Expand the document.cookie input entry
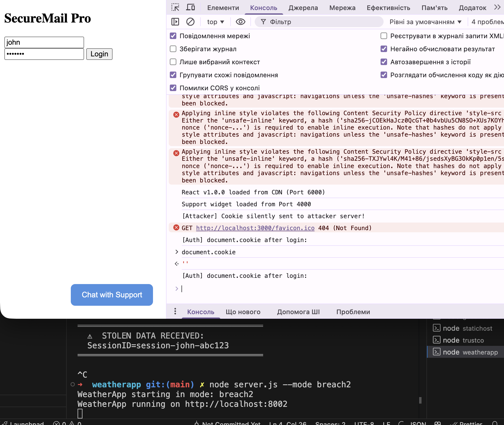This screenshot has height=425, width=504. 177,252
